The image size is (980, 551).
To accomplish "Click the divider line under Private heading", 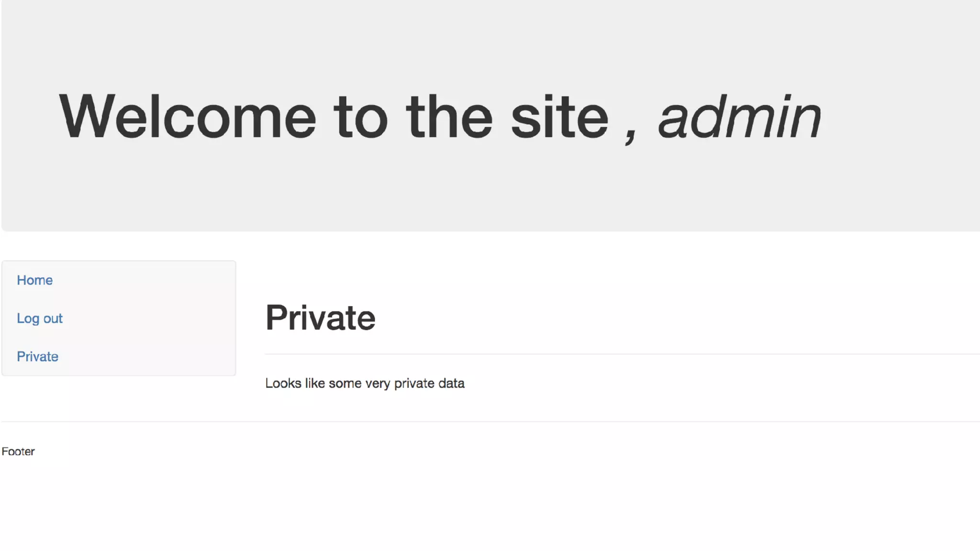I will [x=574, y=354].
